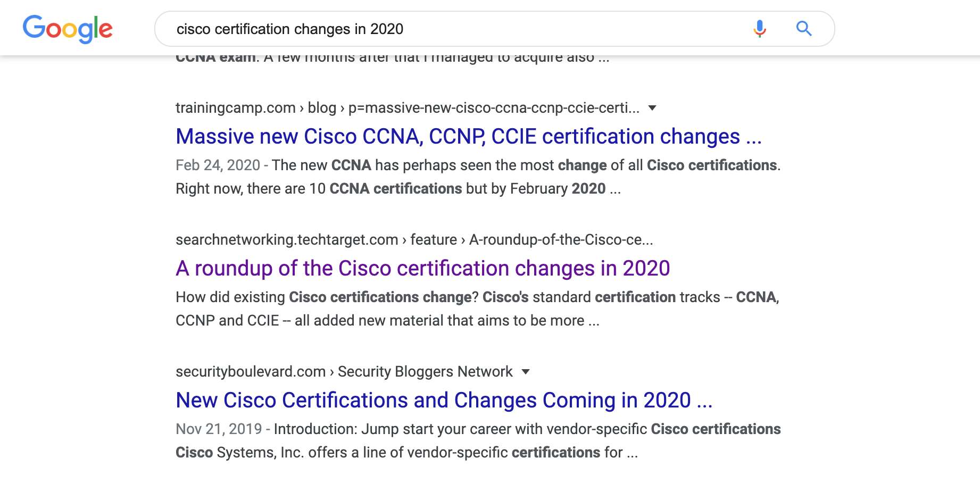Click the word '2020' in the search query

pyautogui.click(x=387, y=29)
